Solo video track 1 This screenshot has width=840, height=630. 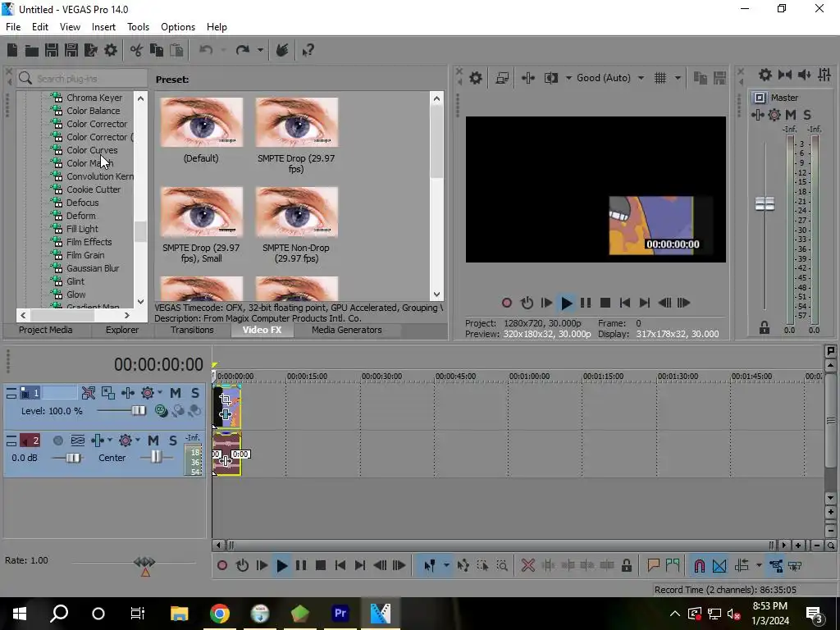[x=195, y=393]
